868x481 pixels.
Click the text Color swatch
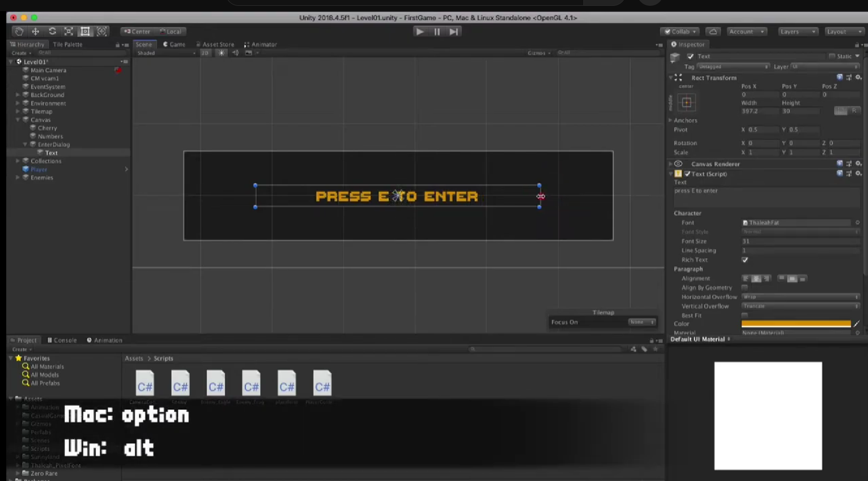pyautogui.click(x=796, y=324)
